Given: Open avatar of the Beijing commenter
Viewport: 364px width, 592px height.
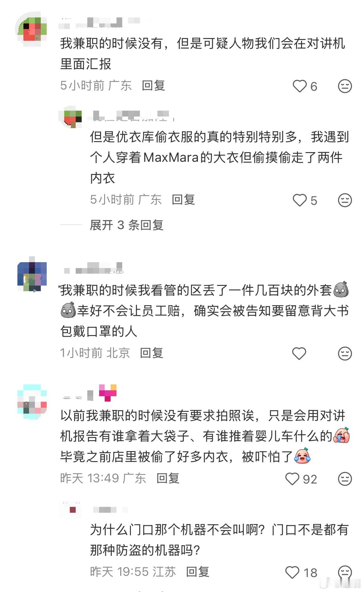Looking at the screenshot, I should pos(32,275).
